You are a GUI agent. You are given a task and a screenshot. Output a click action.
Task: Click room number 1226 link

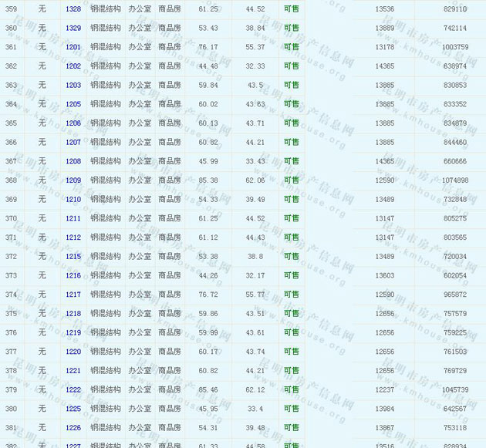coord(73,428)
